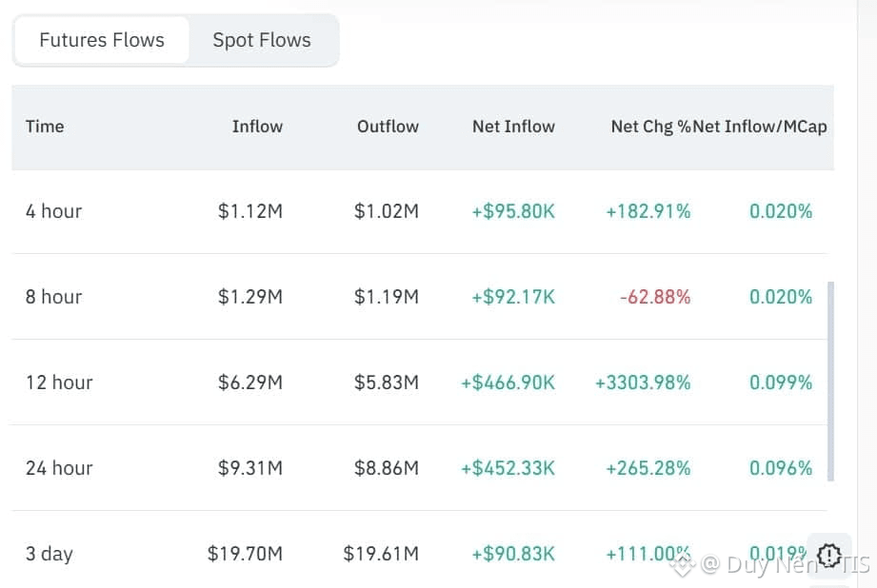Select the 24 hour row label
This screenshot has width=877, height=588.
click(59, 468)
